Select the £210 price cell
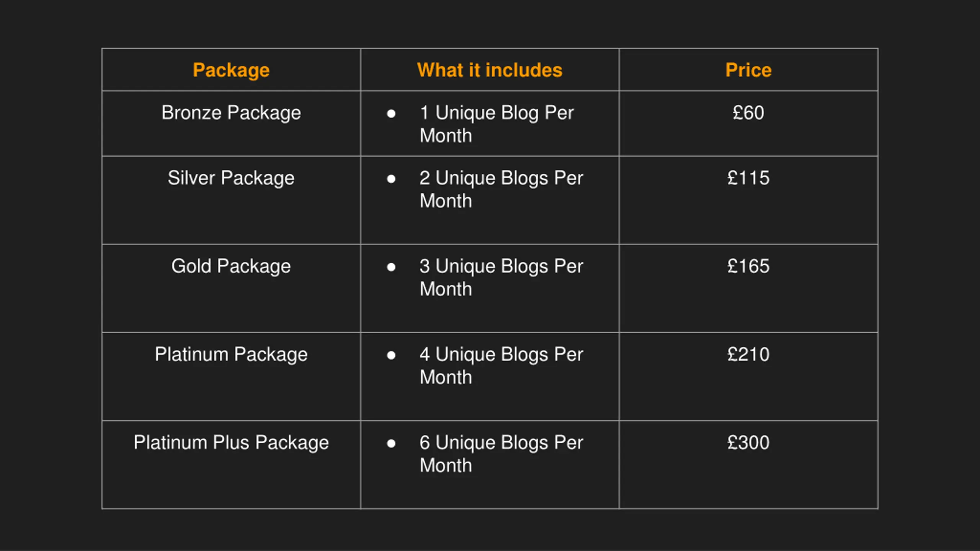This screenshot has width=980, height=551. click(x=748, y=354)
